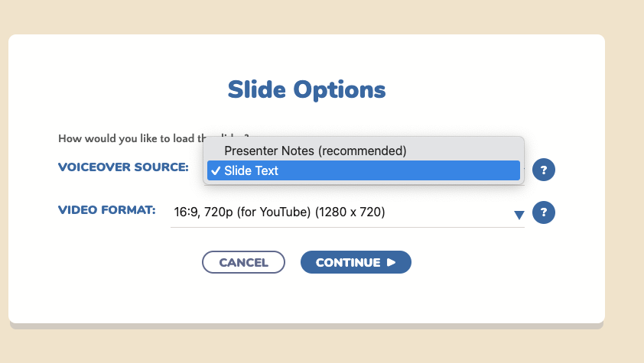Open help for Video Format
Viewport: 644px width, 363px height.
click(x=543, y=212)
